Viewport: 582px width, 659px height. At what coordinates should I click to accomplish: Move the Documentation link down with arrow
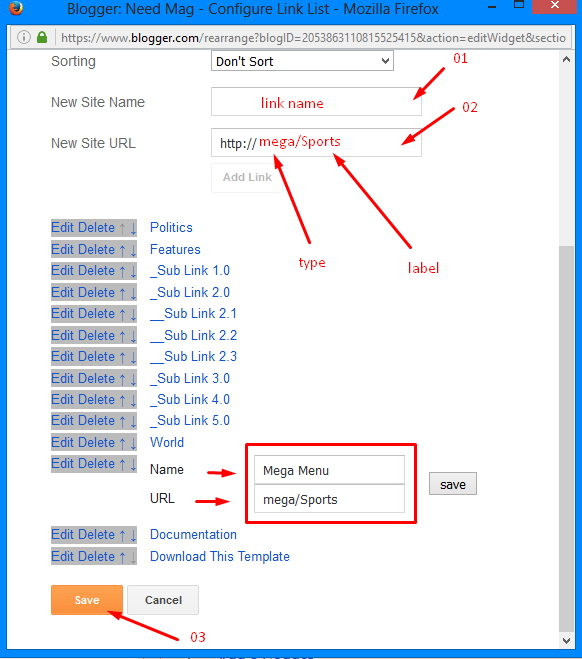coord(133,535)
